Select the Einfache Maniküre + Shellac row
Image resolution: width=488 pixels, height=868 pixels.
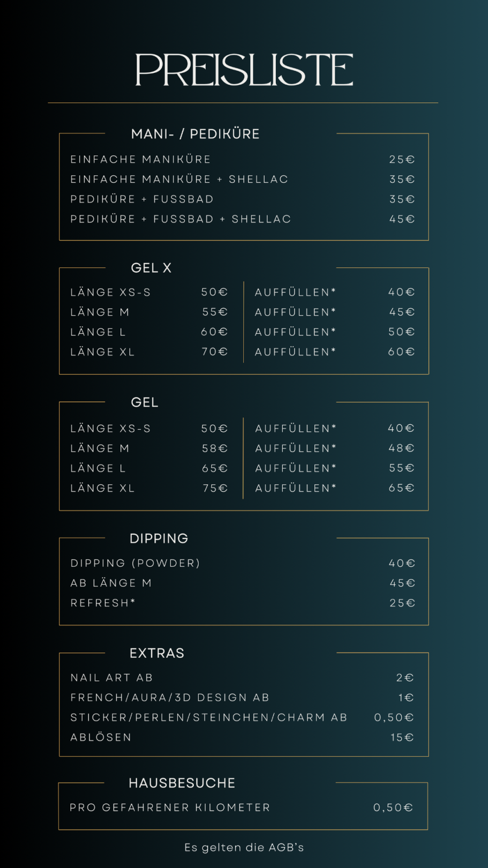click(243, 179)
